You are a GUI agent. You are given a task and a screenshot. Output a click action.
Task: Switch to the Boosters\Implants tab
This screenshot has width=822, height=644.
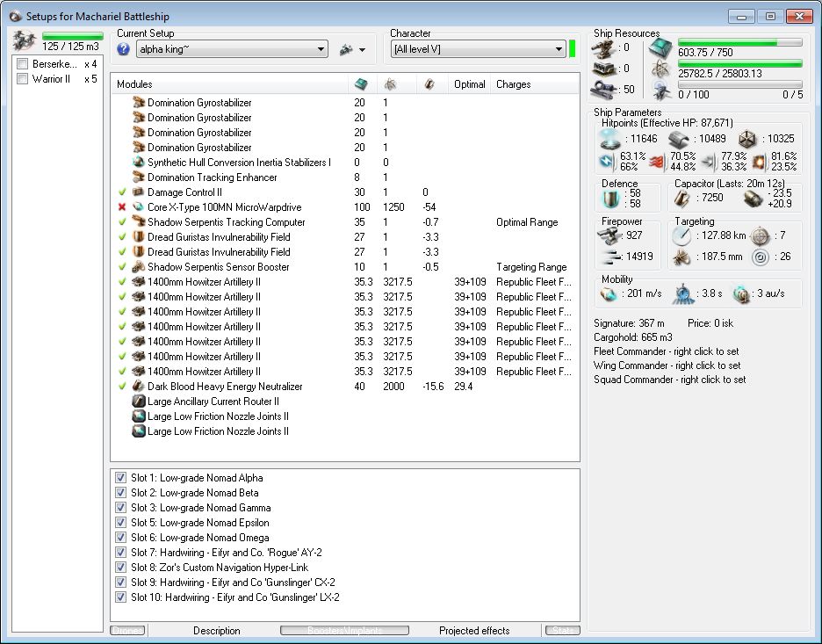(x=345, y=630)
